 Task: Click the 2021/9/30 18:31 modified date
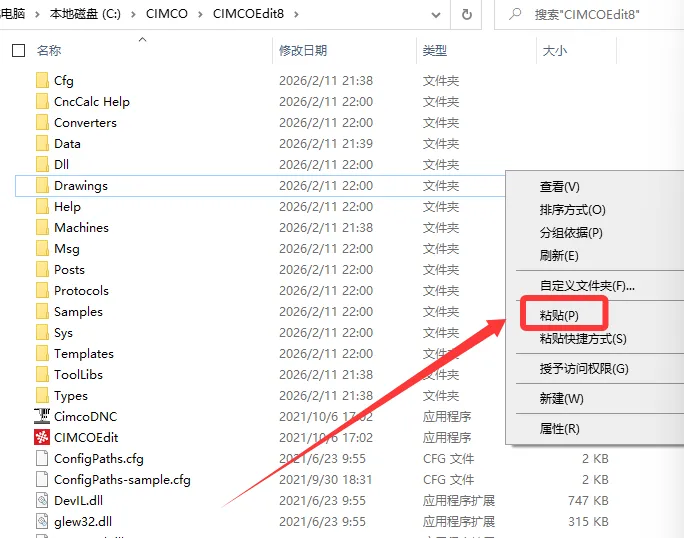pyautogui.click(x=325, y=480)
